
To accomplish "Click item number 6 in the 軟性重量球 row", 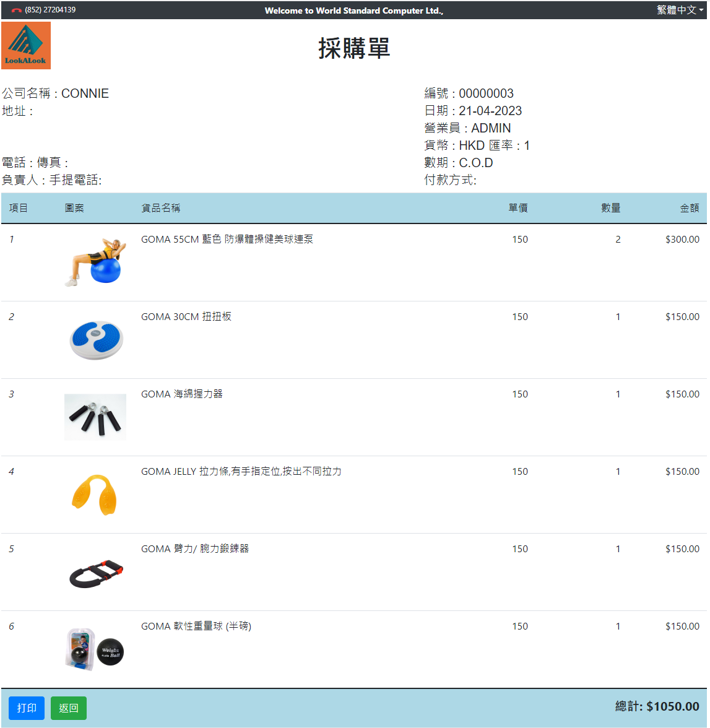I will [12, 626].
